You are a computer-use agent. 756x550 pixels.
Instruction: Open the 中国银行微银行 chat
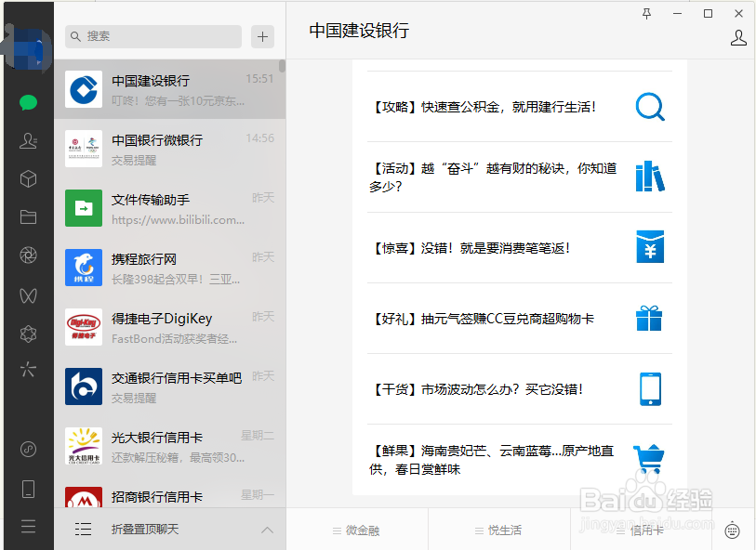point(169,149)
